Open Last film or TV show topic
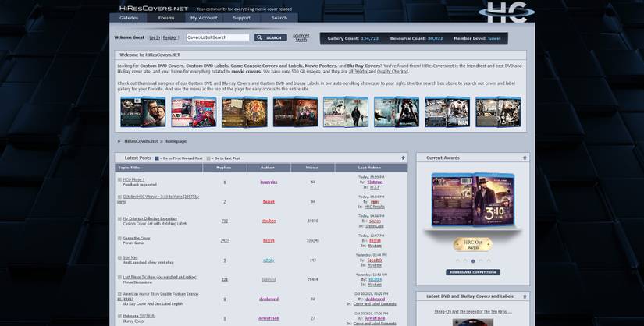Screen dimensions: 644x326 click(160, 277)
